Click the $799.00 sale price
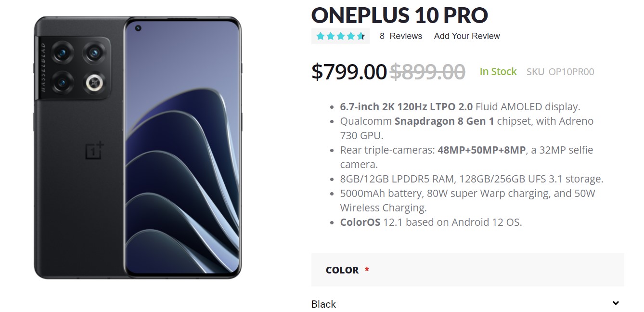Screen dimensions: 644x312 click(349, 72)
